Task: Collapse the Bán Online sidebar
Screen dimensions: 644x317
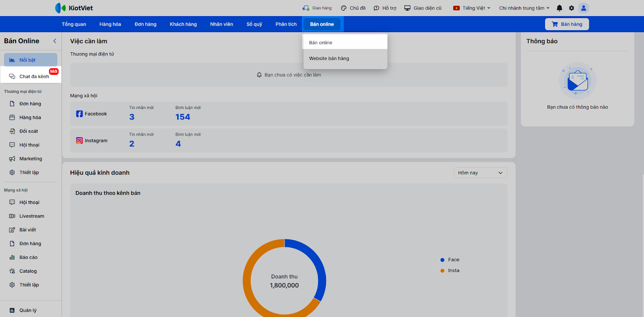Action: 55,41
